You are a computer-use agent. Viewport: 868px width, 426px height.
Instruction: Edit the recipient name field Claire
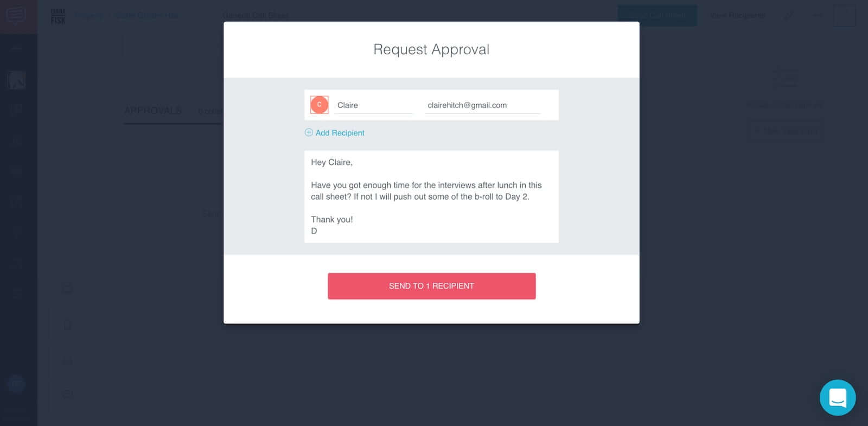tap(374, 105)
